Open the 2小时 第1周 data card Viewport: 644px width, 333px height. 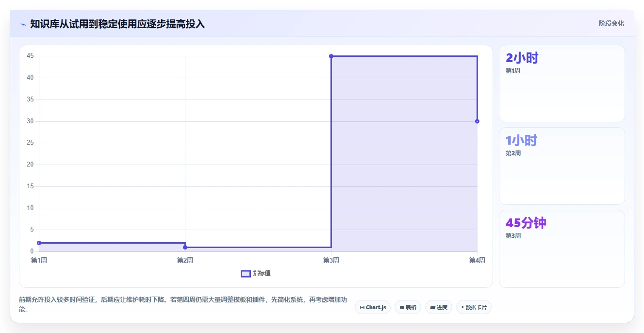561,83
